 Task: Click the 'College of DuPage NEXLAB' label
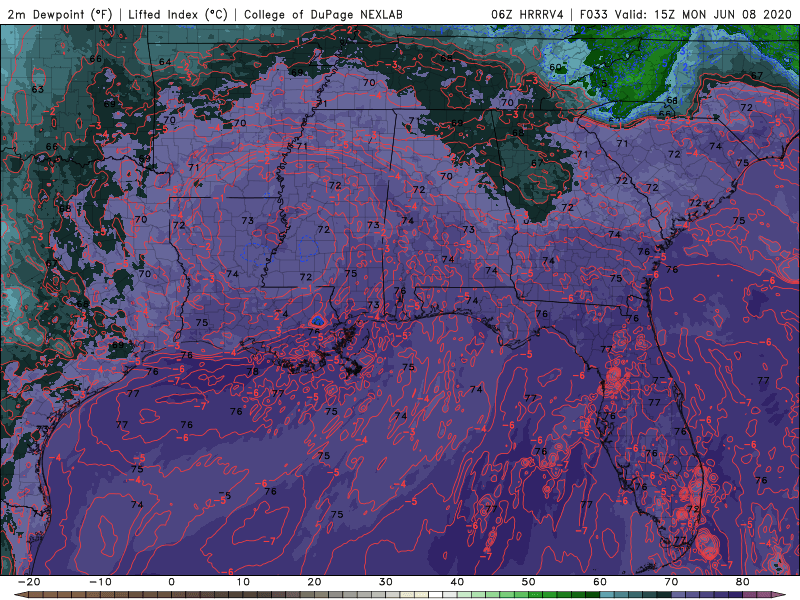point(323,15)
